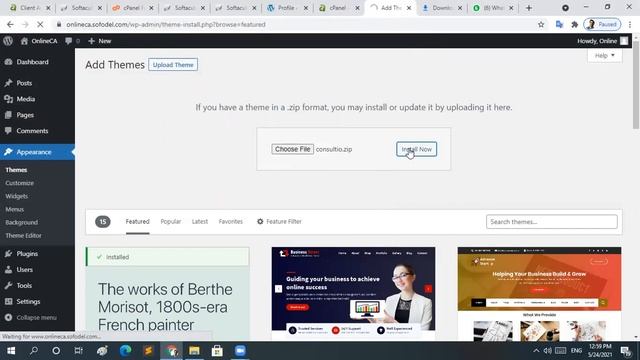Select the Appearance menu
The width and height of the screenshot is (640, 360).
(x=37, y=152)
